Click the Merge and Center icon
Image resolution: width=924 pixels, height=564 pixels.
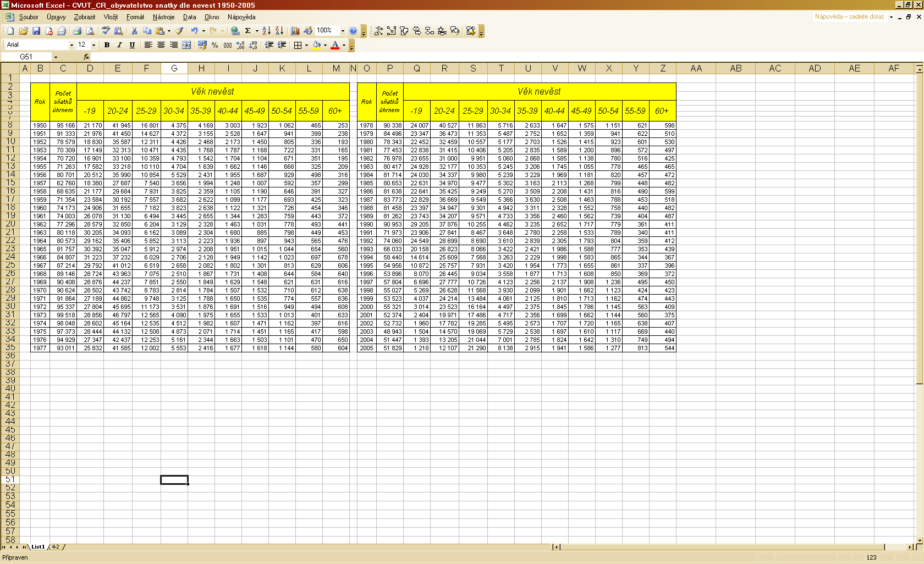[186, 45]
